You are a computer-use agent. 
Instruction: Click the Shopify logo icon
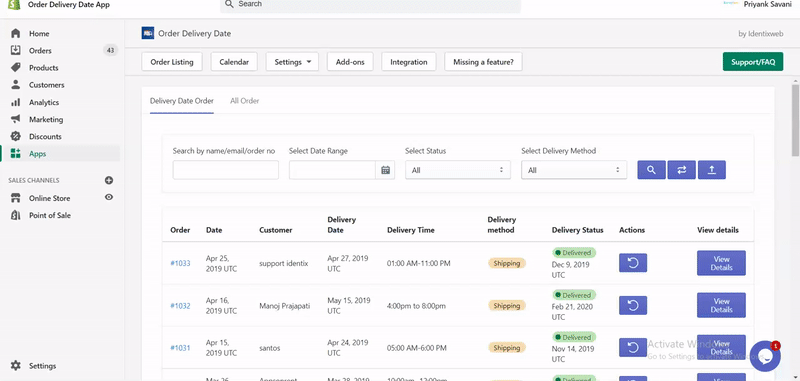tap(14, 5)
